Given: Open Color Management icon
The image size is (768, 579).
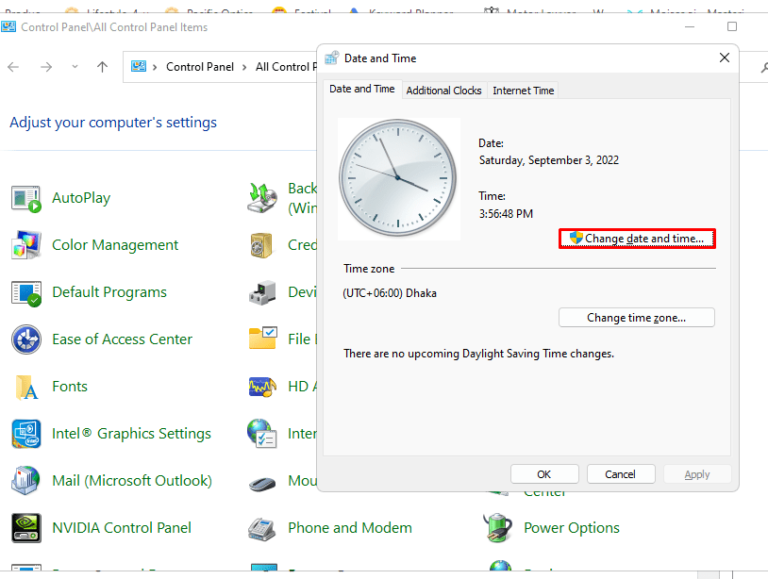Looking at the screenshot, I should pyautogui.click(x=26, y=245).
